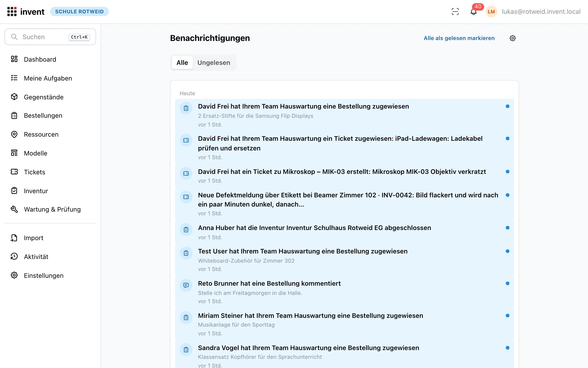Click unread dot on Beamer Zimmer 102 notification
The image size is (588, 368).
(x=508, y=195)
